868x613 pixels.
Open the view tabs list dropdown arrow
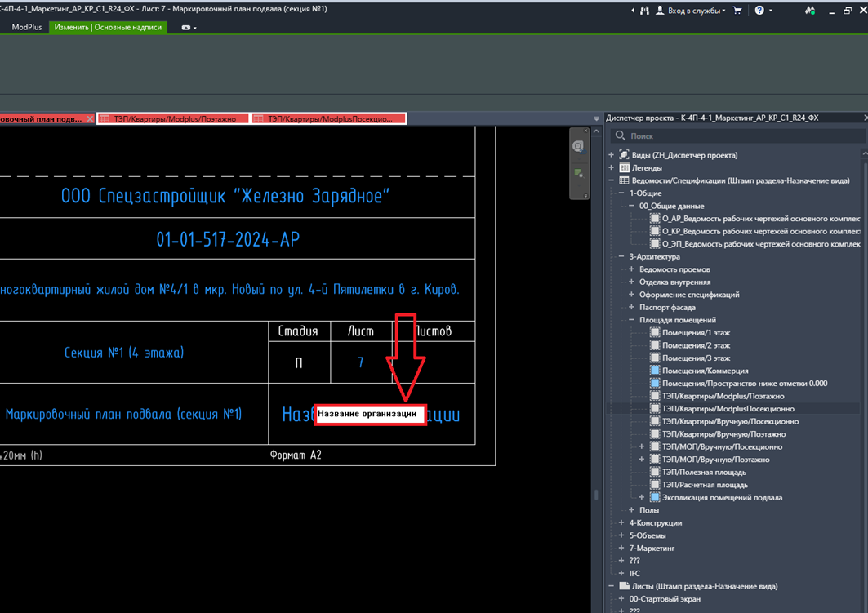(596, 119)
